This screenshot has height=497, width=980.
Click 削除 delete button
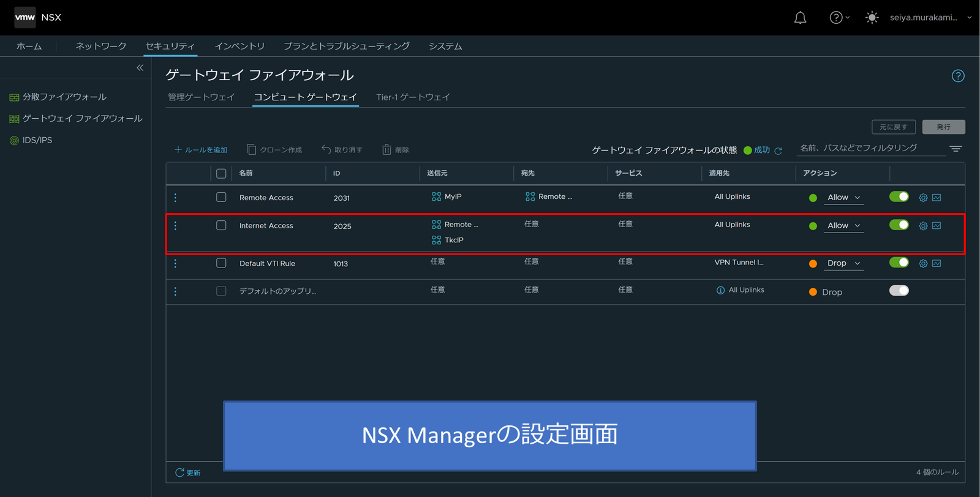[396, 150]
